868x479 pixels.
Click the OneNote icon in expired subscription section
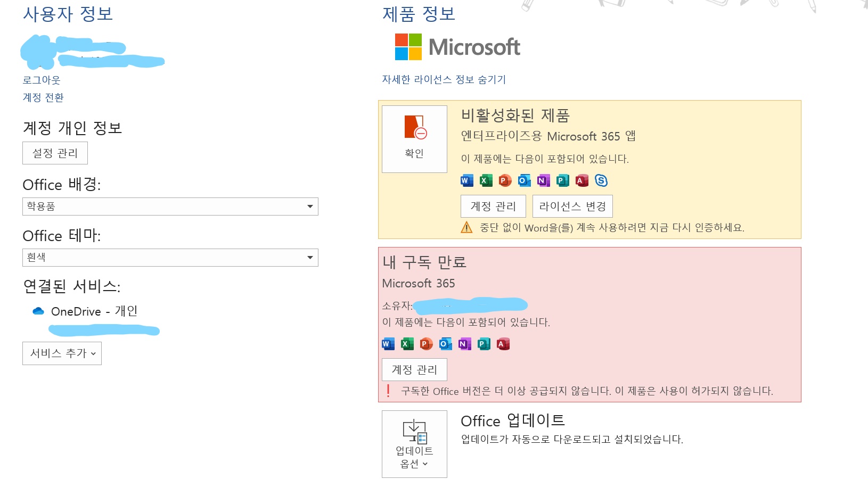pos(465,344)
